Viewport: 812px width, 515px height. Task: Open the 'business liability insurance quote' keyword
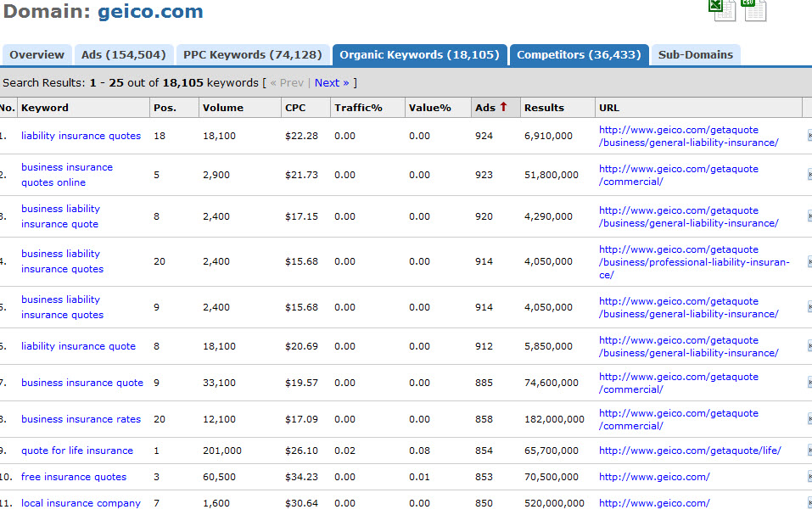[x=60, y=216]
